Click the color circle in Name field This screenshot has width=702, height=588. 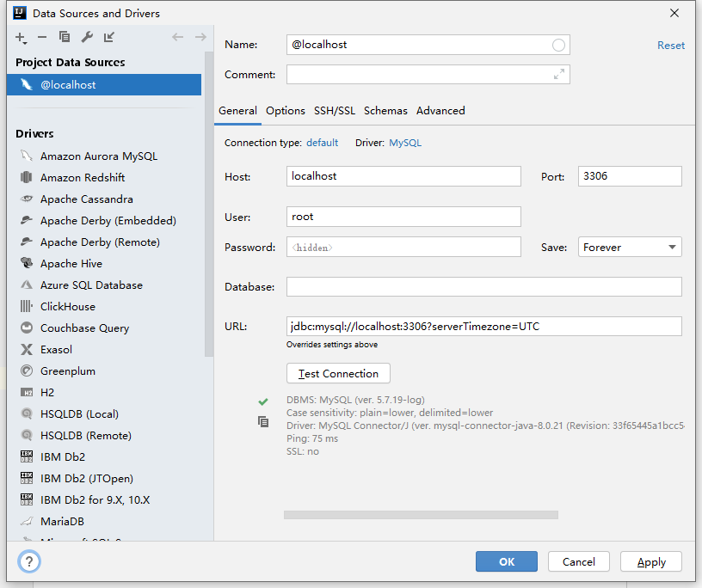pyautogui.click(x=558, y=45)
